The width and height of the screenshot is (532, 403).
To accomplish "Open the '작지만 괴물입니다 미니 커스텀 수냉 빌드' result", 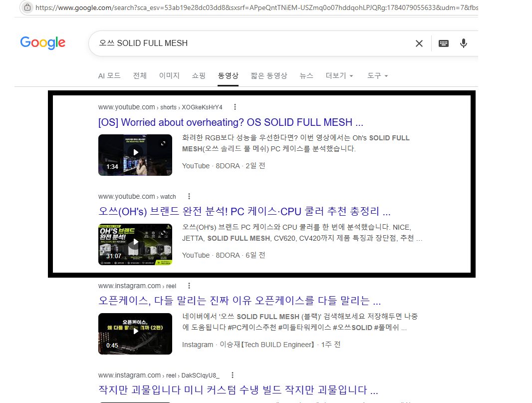I will tap(238, 390).
